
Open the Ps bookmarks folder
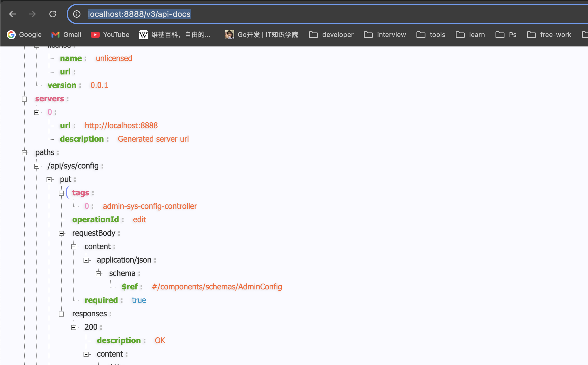pos(506,34)
